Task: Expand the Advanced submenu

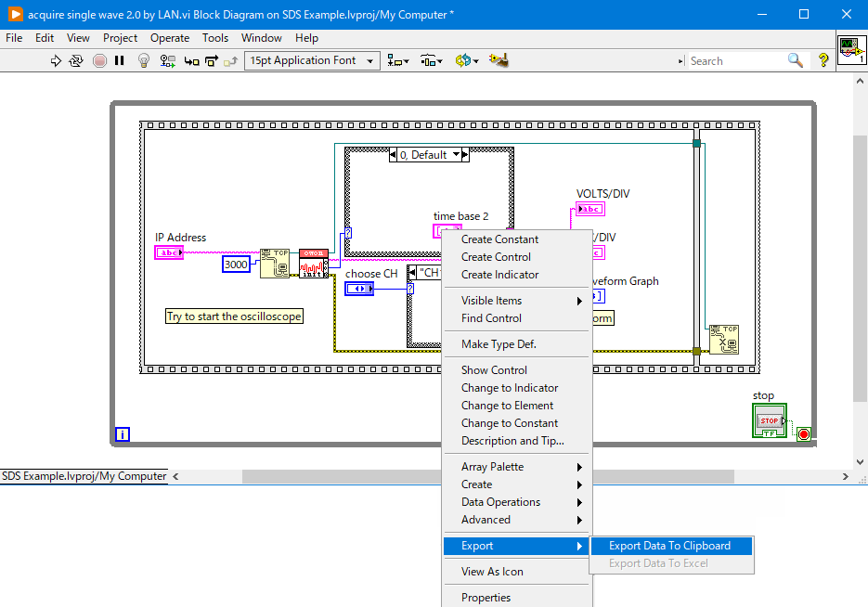Action: click(x=517, y=520)
